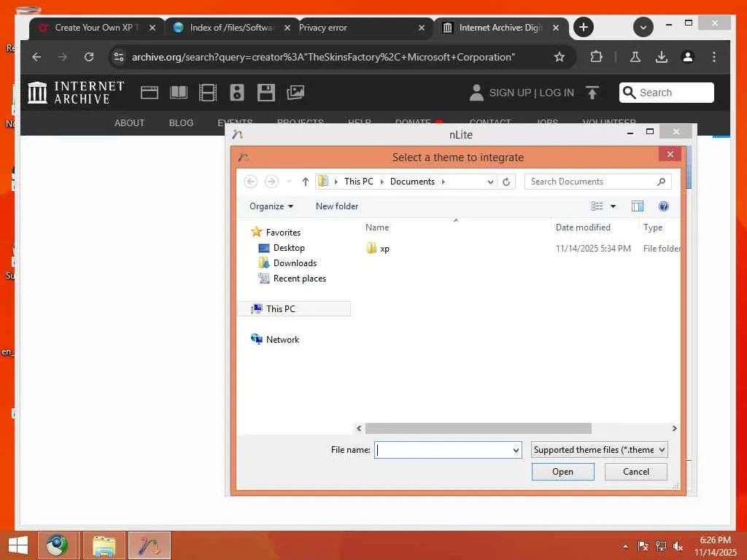Expand the This PC breadcrumb arrow
This screenshot has width=747, height=560.
[382, 182]
